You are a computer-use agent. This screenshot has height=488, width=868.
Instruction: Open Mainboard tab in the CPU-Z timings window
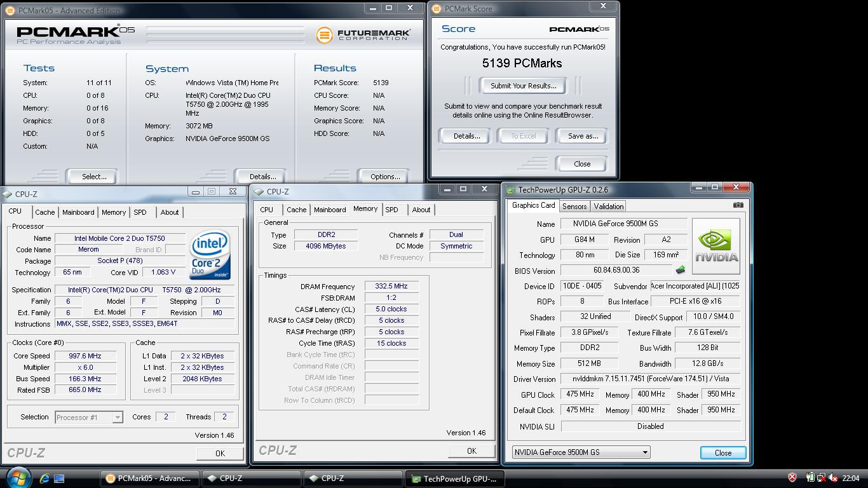click(x=330, y=210)
